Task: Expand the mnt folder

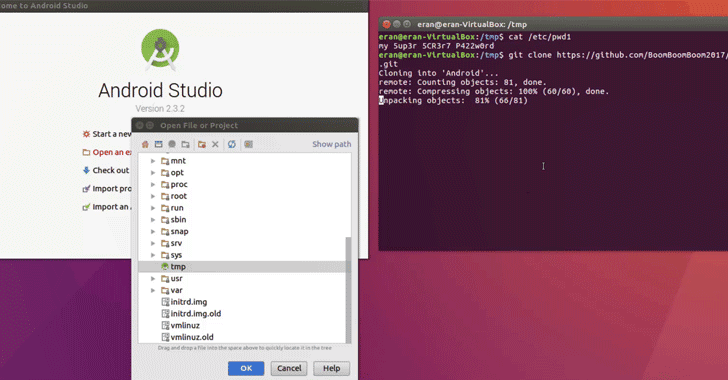Action: (x=153, y=161)
